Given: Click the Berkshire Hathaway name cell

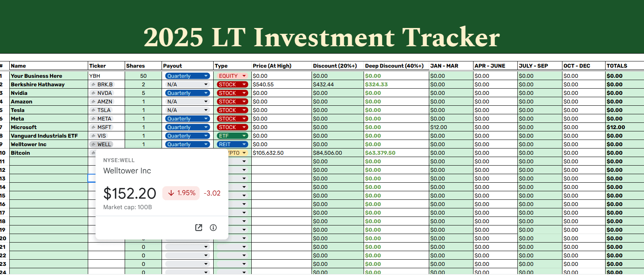Looking at the screenshot, I should tap(49, 84).
